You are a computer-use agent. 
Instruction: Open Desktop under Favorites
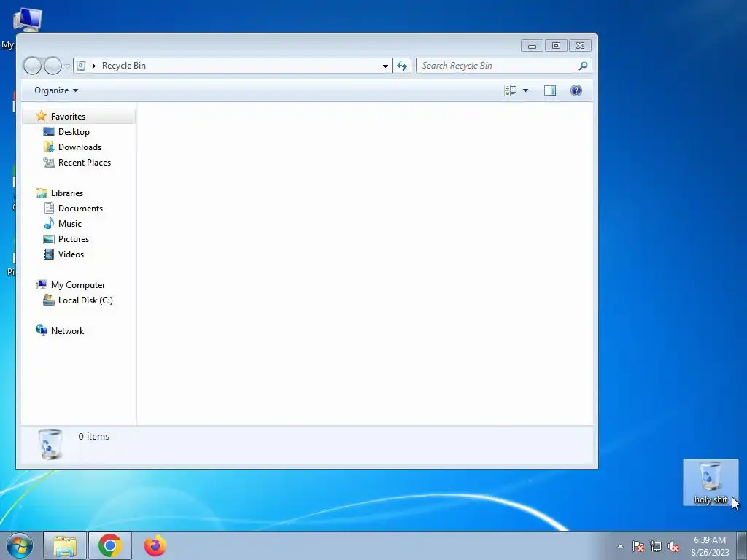[x=74, y=132]
